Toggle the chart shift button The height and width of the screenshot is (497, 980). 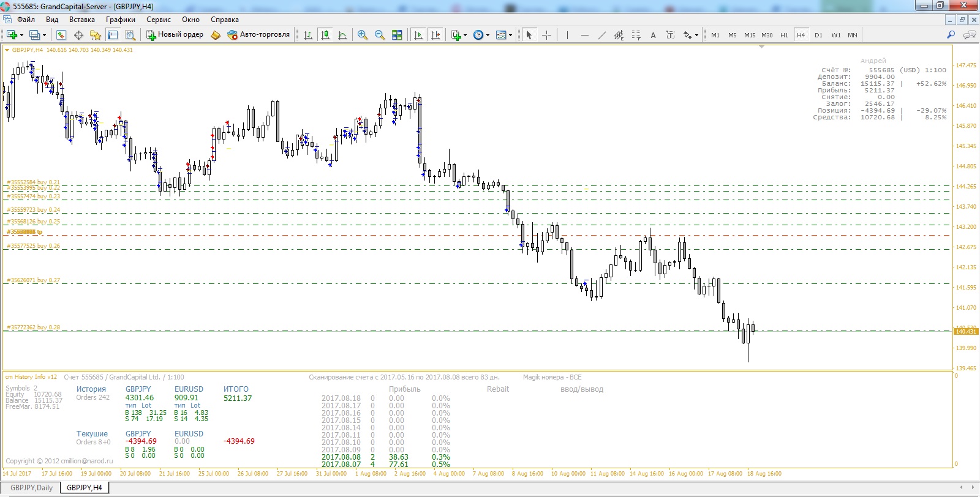[x=435, y=35]
